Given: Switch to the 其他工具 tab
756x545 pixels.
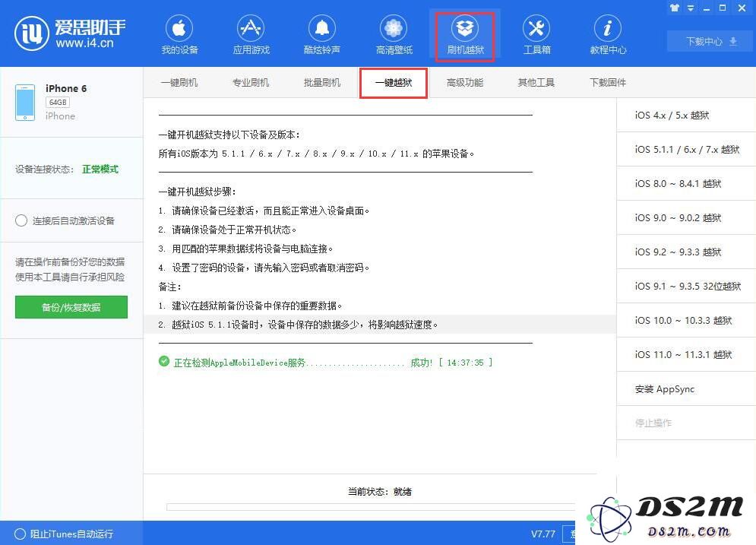Looking at the screenshot, I should (536, 83).
